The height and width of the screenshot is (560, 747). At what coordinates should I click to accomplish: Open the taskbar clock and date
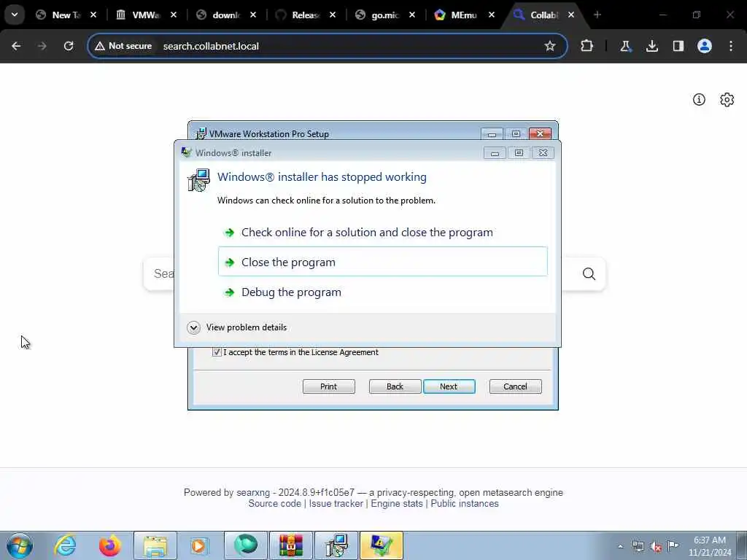710,546
